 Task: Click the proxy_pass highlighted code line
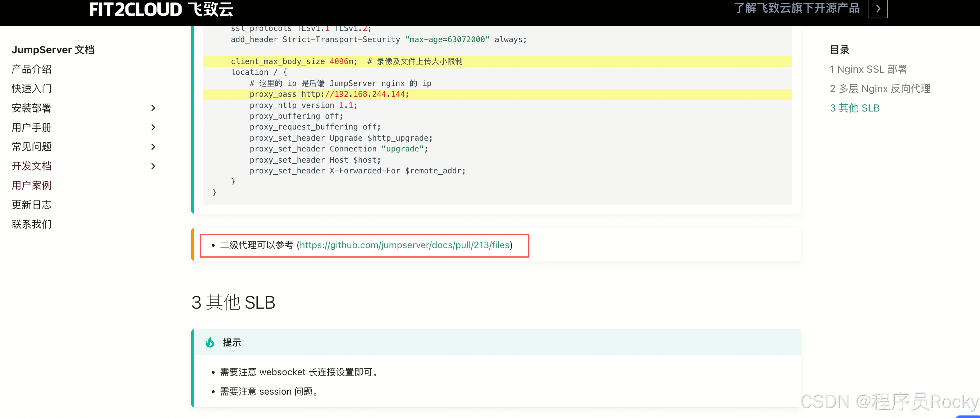pyautogui.click(x=329, y=94)
